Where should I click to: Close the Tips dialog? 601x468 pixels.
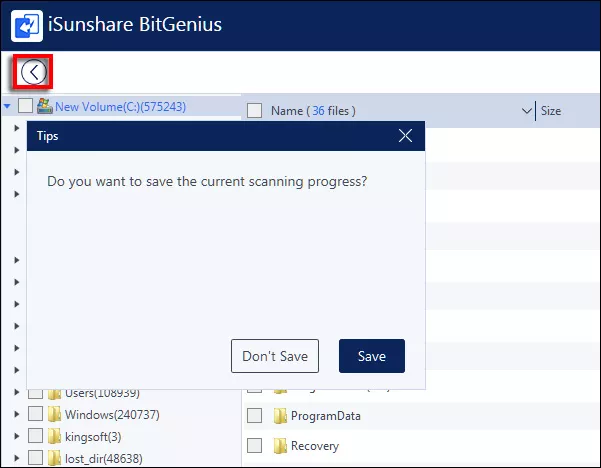tap(405, 136)
